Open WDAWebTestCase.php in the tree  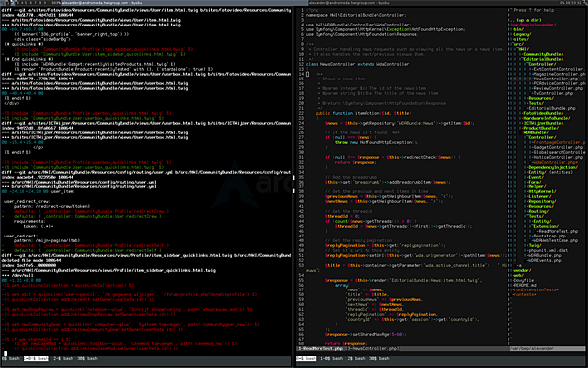(x=555, y=240)
